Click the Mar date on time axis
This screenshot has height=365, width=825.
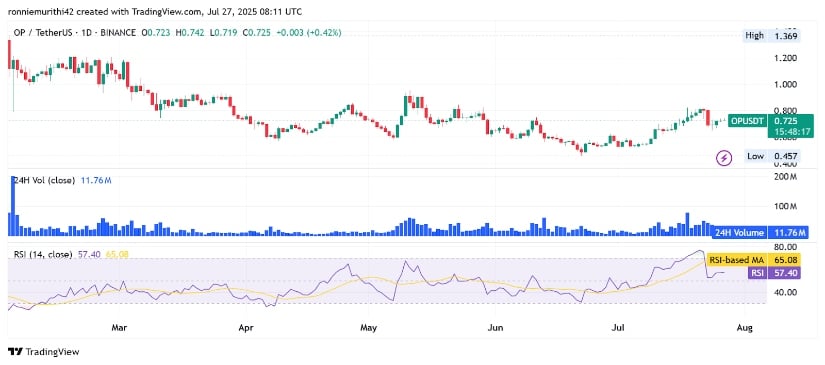point(119,329)
